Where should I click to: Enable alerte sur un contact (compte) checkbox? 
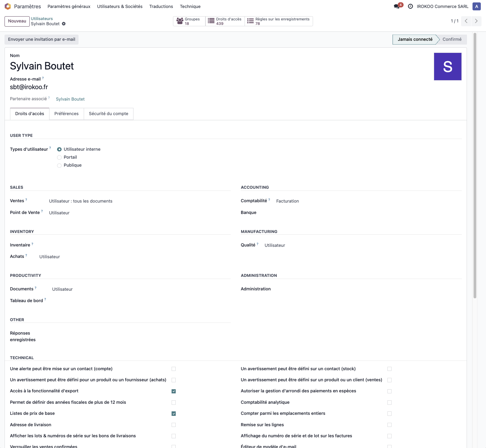coord(174,369)
